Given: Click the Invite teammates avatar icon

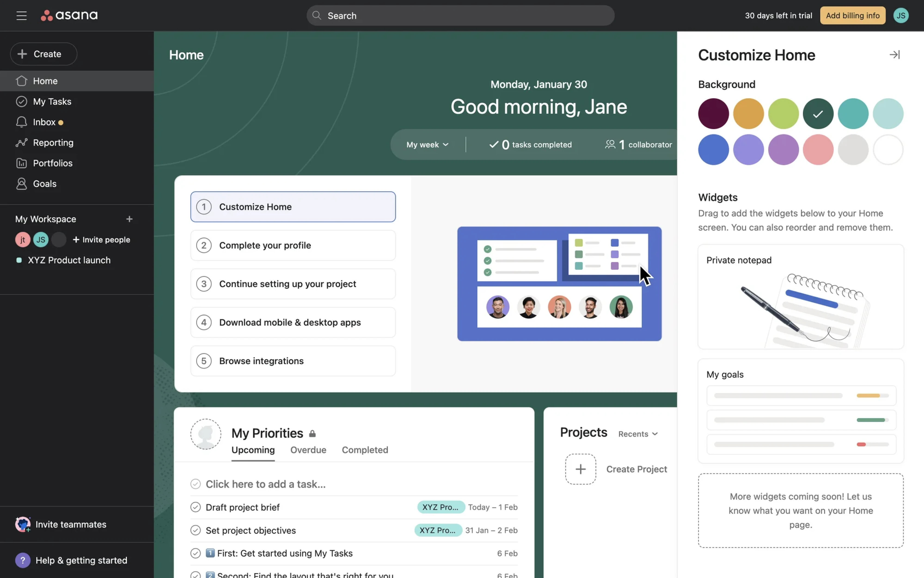Looking at the screenshot, I should pyautogui.click(x=23, y=525).
